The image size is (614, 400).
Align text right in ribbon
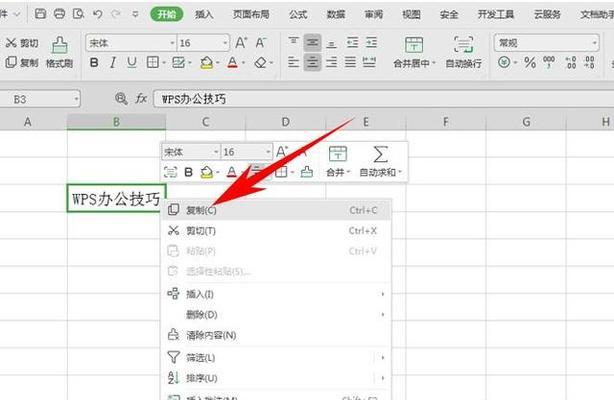pos(332,62)
